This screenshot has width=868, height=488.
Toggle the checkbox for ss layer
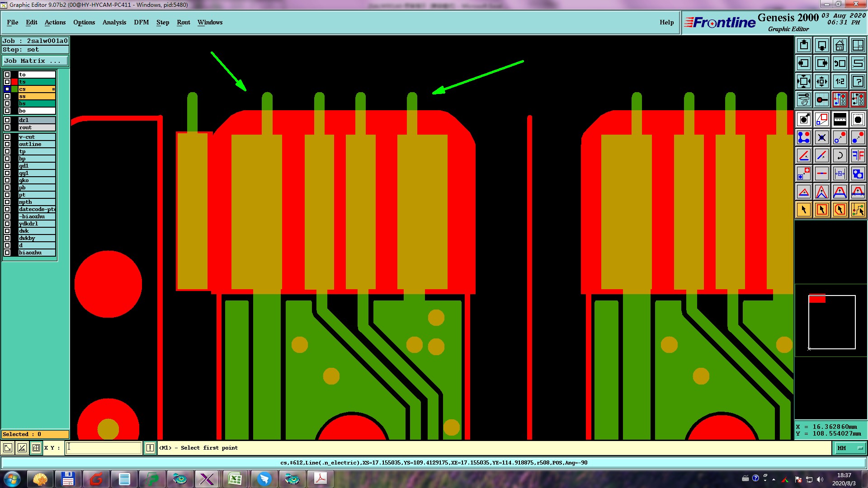tap(7, 96)
